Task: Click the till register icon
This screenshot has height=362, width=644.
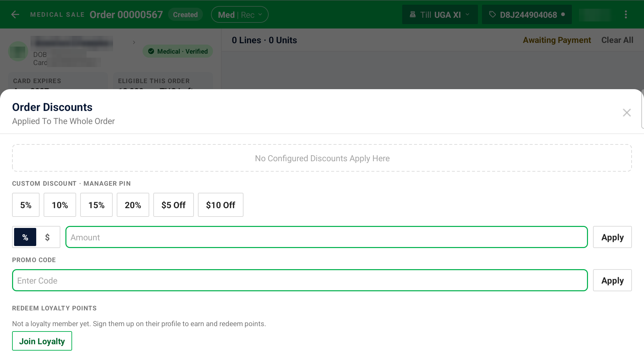Action: [x=413, y=14]
